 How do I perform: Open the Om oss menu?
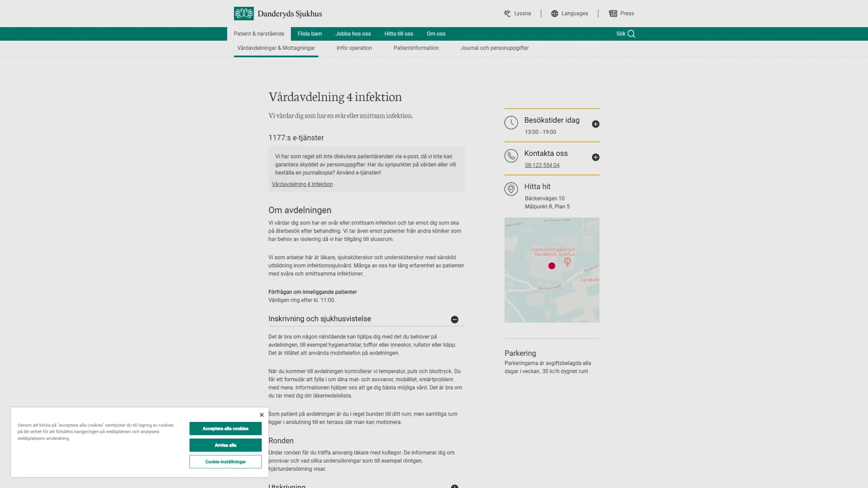[436, 34]
